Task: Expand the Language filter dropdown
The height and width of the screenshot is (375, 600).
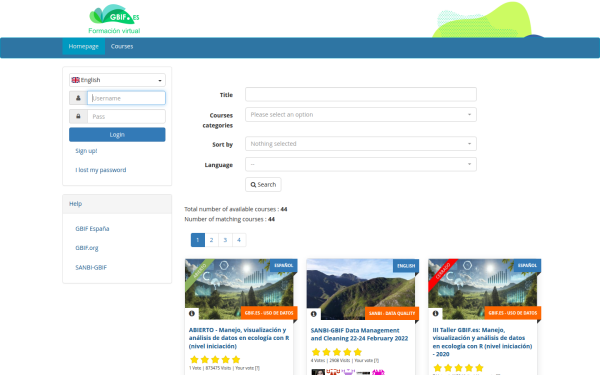Action: click(360, 164)
